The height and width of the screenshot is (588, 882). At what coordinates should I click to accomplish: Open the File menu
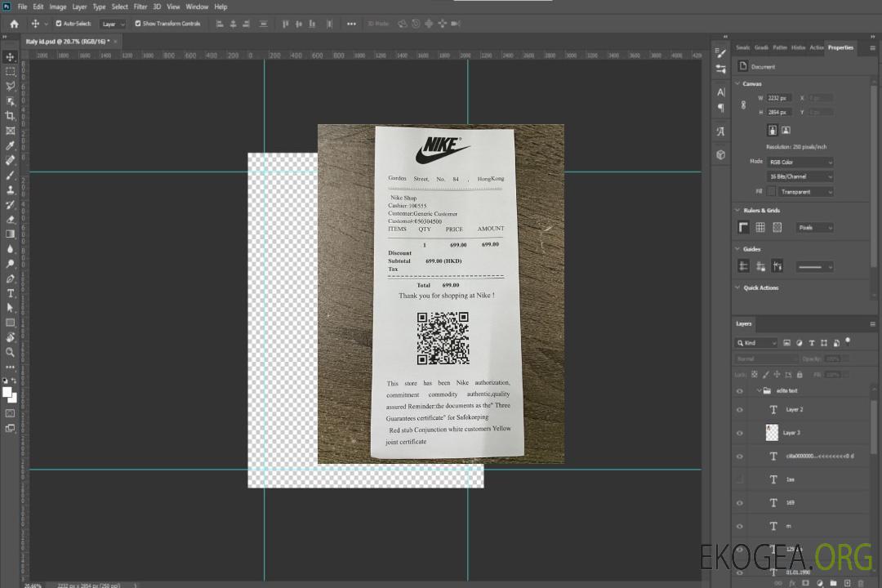click(23, 7)
